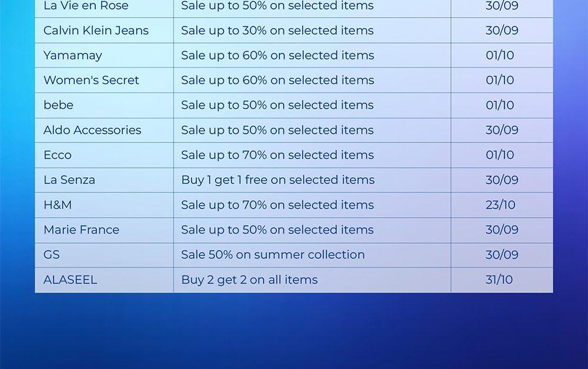Click the Women's Secret brand entry

pyautogui.click(x=91, y=80)
